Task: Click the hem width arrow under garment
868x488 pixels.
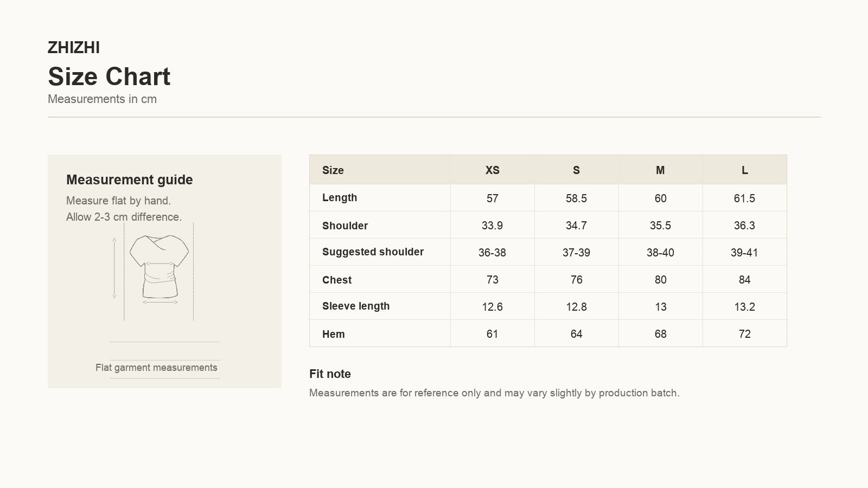Action: [x=161, y=302]
